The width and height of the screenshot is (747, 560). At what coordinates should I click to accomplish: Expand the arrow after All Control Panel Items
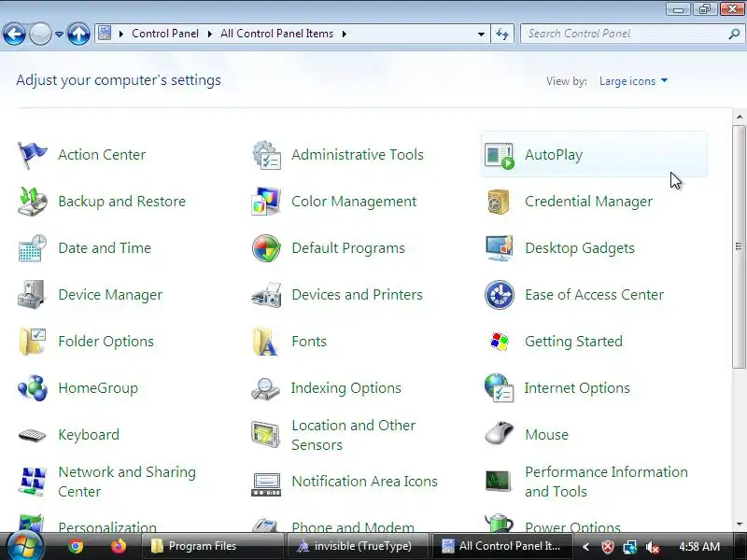coord(344,34)
